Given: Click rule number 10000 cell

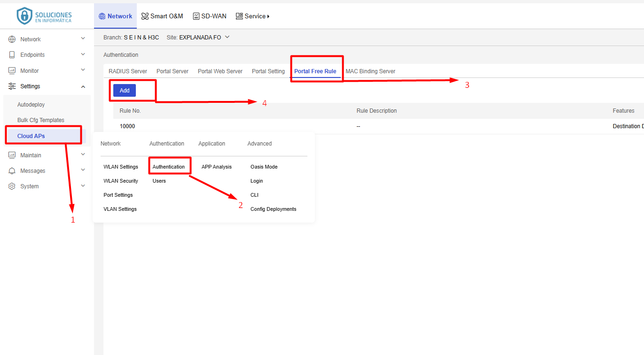Looking at the screenshot, I should tap(127, 126).
